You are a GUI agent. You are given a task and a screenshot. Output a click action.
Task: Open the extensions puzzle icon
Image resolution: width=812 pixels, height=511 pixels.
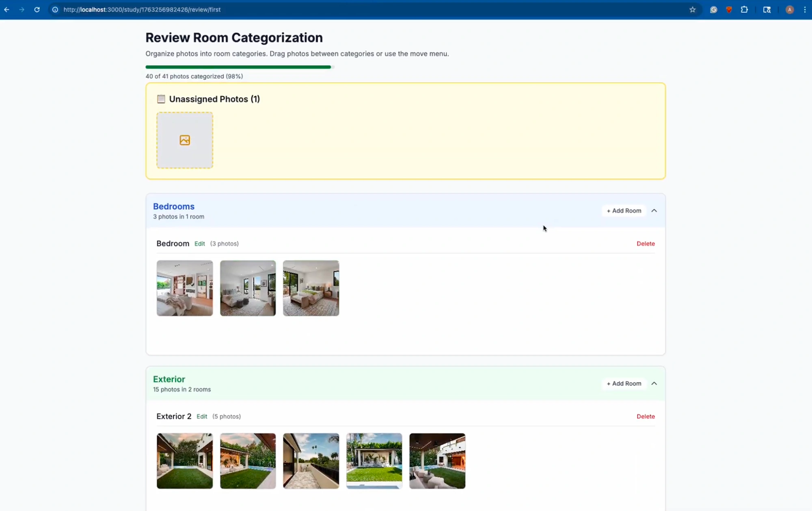click(744, 10)
